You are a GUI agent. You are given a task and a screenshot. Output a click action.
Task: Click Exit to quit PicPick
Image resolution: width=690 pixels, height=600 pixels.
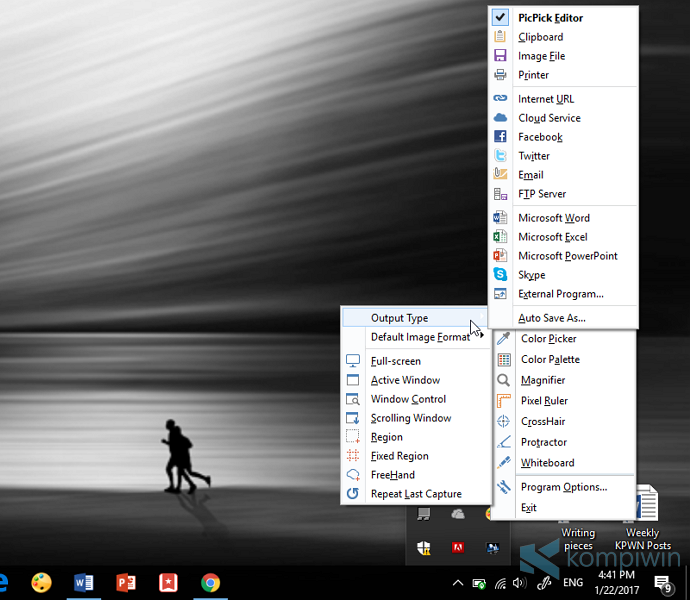pos(565,508)
